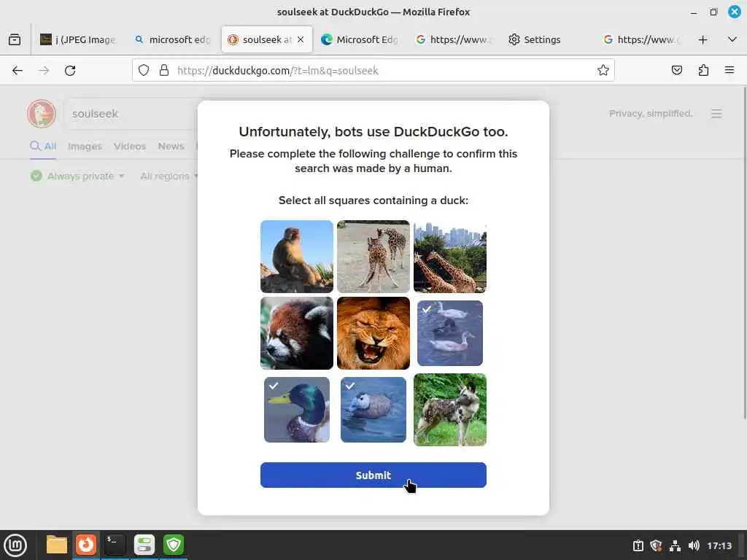Open Pocket save icon
The width and height of the screenshot is (747, 560).
tap(676, 71)
